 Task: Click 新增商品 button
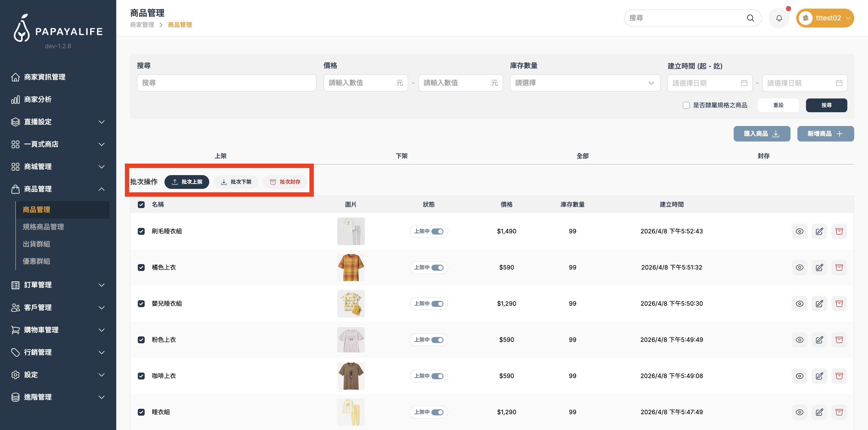pyautogui.click(x=825, y=134)
